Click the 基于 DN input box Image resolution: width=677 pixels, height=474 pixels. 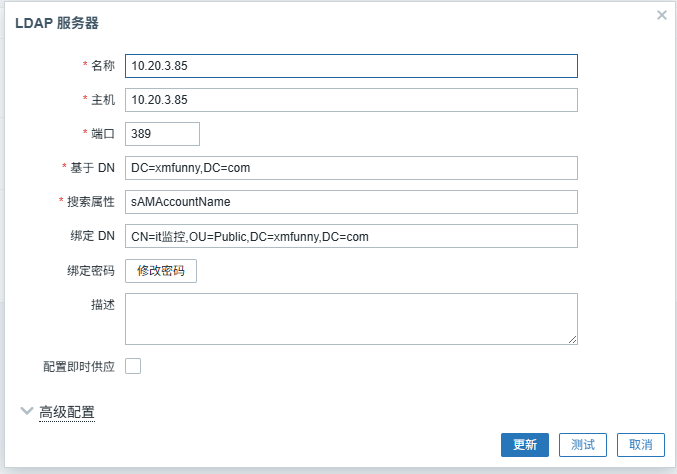[351, 168]
